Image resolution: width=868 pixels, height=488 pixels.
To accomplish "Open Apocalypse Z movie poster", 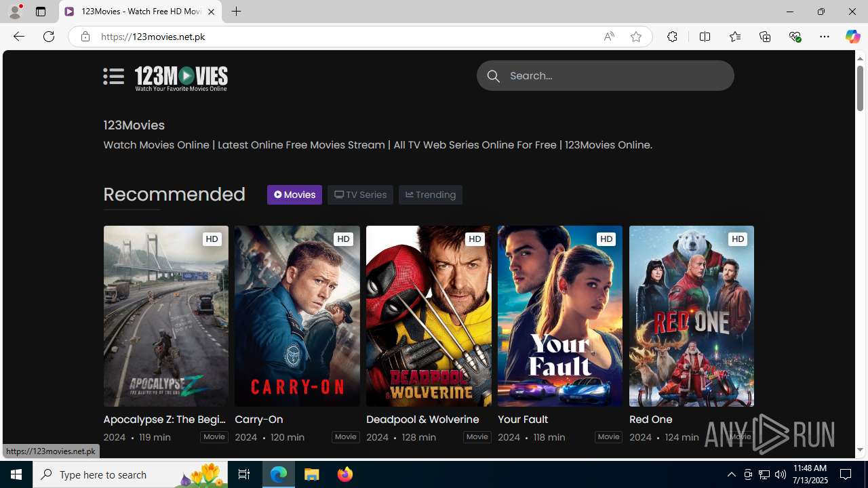I will pos(165,316).
